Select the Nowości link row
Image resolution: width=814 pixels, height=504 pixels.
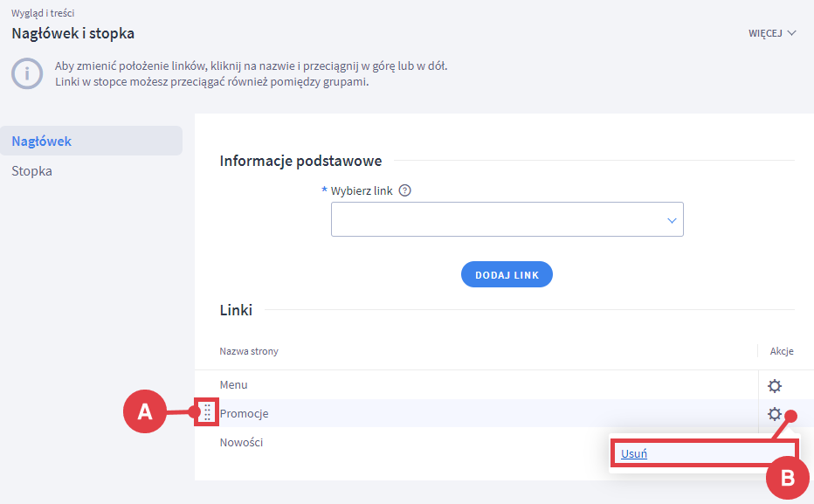click(241, 442)
